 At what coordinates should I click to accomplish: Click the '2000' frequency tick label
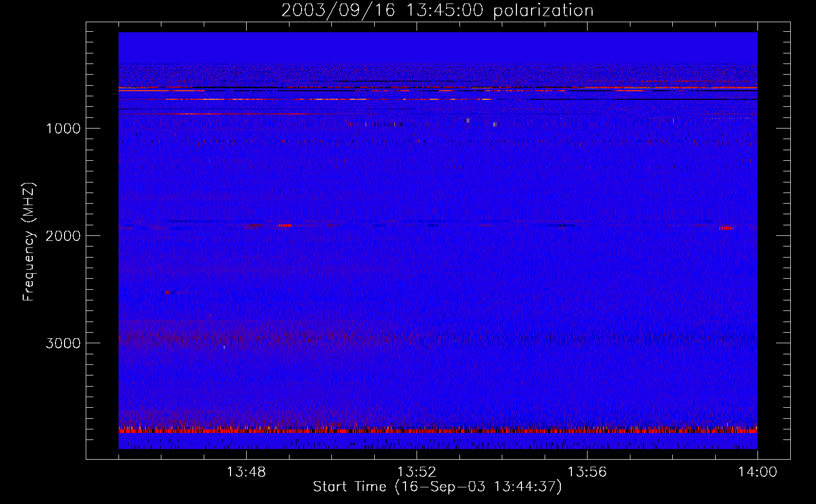click(x=63, y=236)
